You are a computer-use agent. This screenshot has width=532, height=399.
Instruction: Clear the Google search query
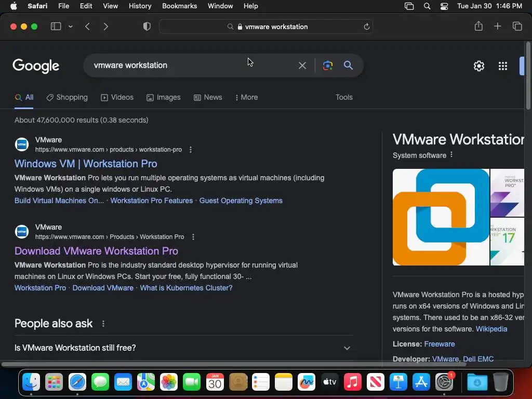pos(302,65)
